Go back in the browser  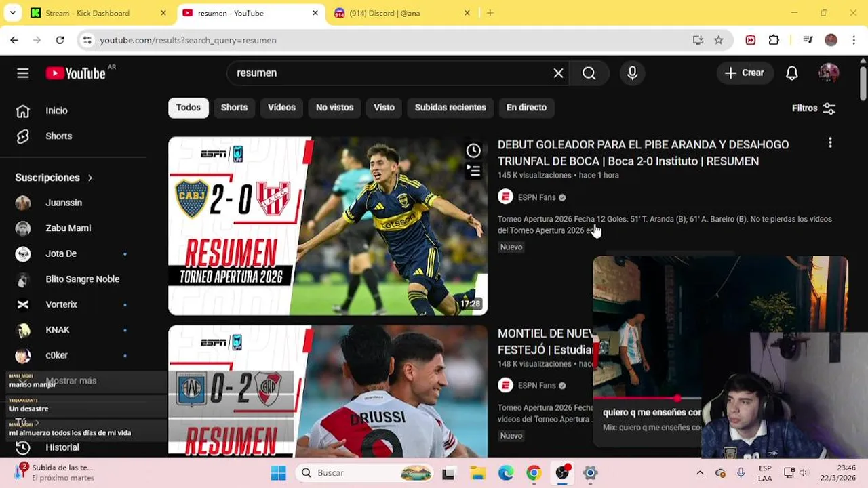[14, 40]
